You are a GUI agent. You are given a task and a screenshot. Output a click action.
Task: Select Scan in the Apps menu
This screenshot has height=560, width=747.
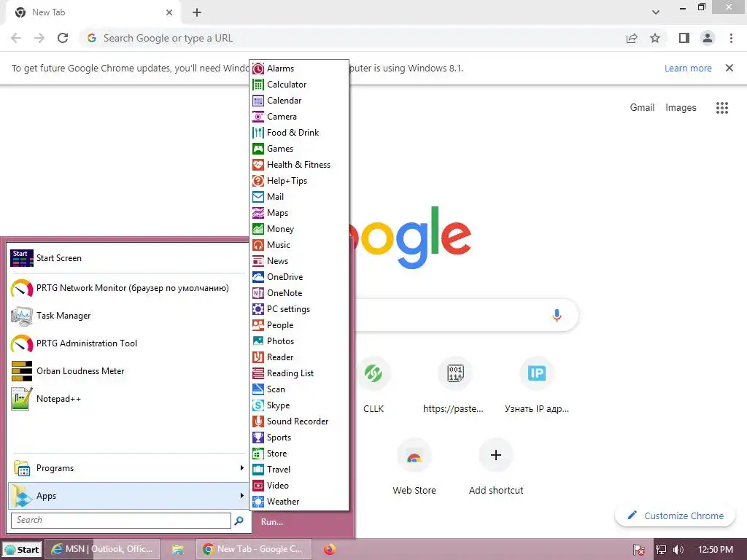click(299, 389)
